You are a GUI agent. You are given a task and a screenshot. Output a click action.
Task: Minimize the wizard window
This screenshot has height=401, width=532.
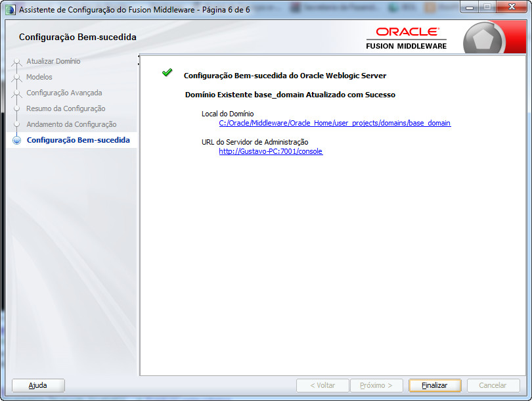pos(470,7)
